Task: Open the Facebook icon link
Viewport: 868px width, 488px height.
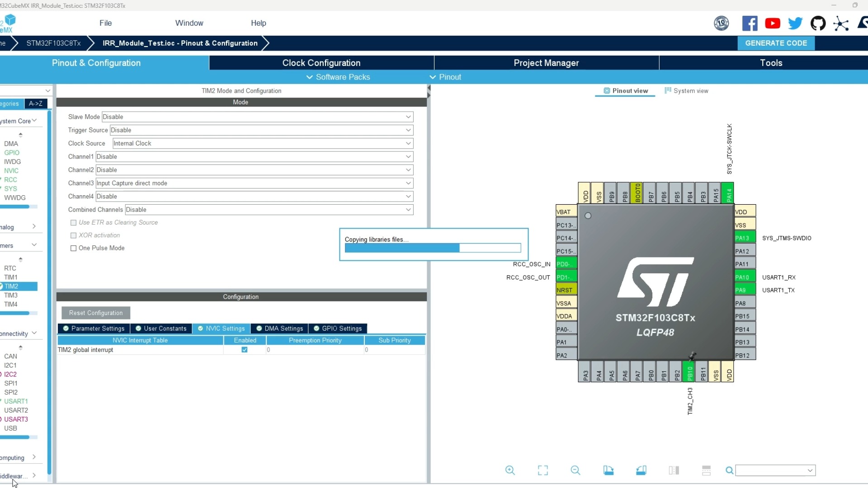Action: (x=750, y=23)
